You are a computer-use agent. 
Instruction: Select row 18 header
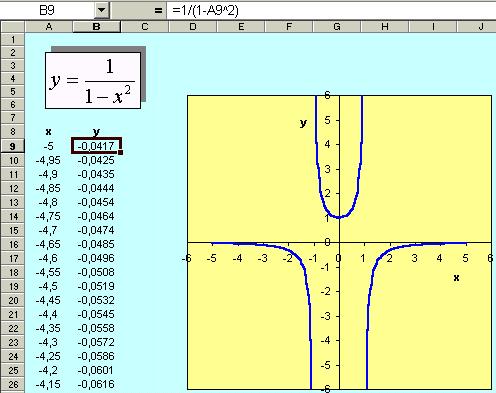pos(13,272)
